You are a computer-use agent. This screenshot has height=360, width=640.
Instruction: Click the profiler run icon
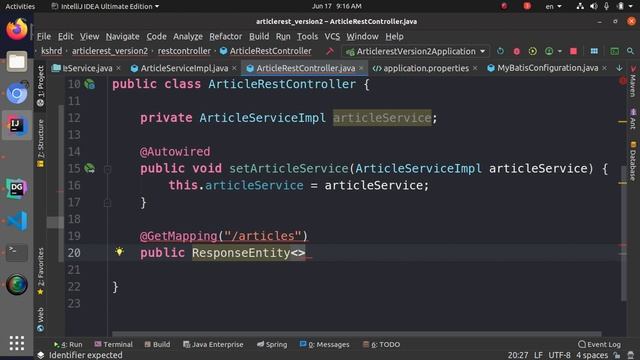[x=549, y=51]
